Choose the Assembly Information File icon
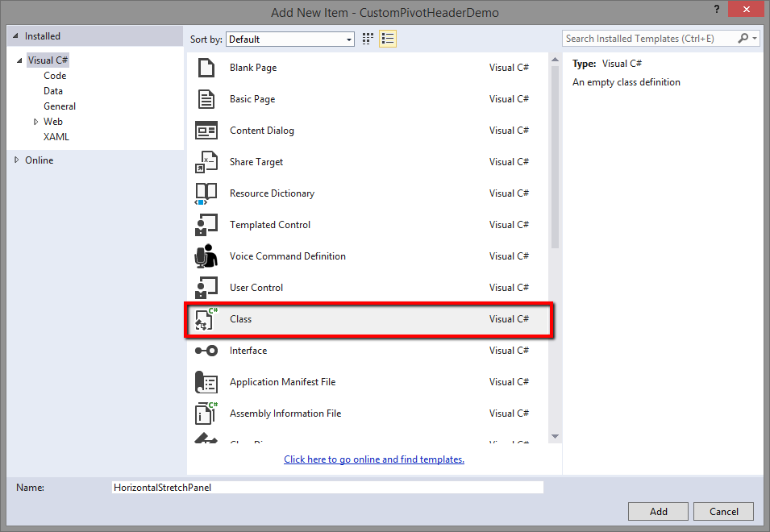Image resolution: width=770 pixels, height=532 pixels. (206, 414)
